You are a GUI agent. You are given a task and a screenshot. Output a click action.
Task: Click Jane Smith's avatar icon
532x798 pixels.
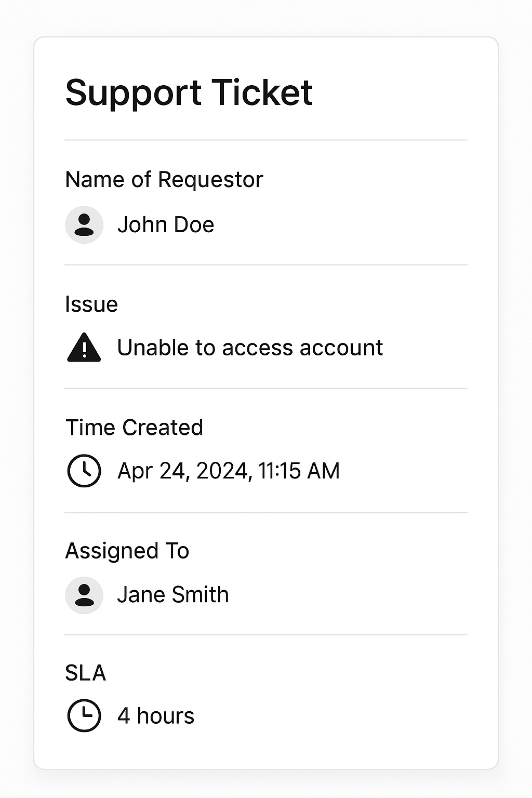coord(84,595)
